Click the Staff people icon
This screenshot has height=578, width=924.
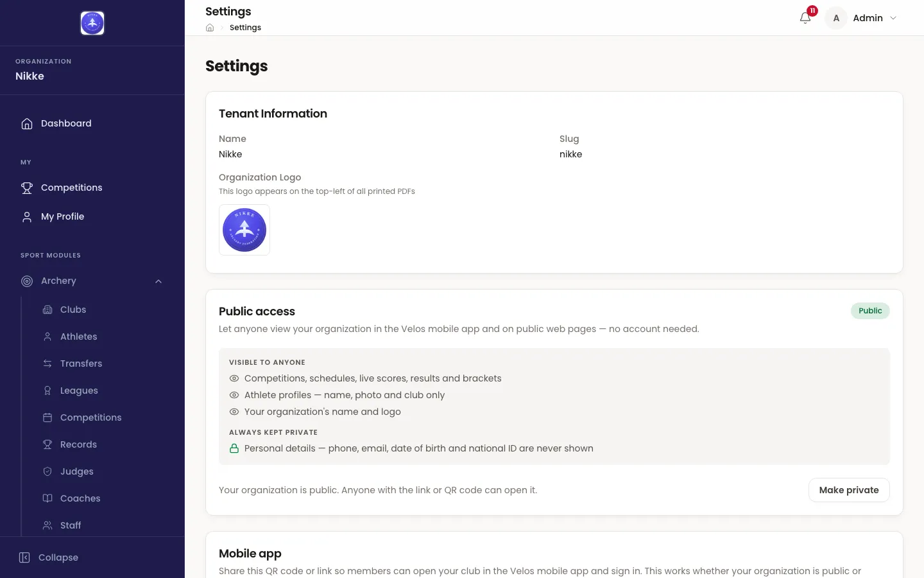click(x=47, y=525)
